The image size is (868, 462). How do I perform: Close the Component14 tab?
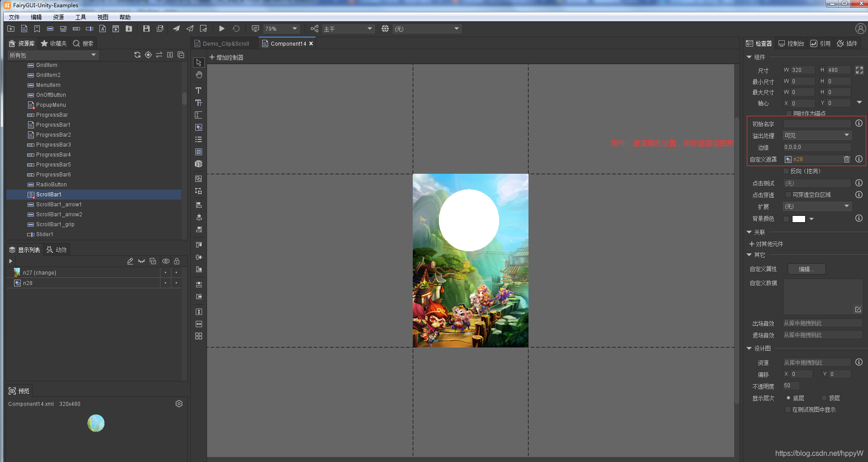pyautogui.click(x=311, y=43)
